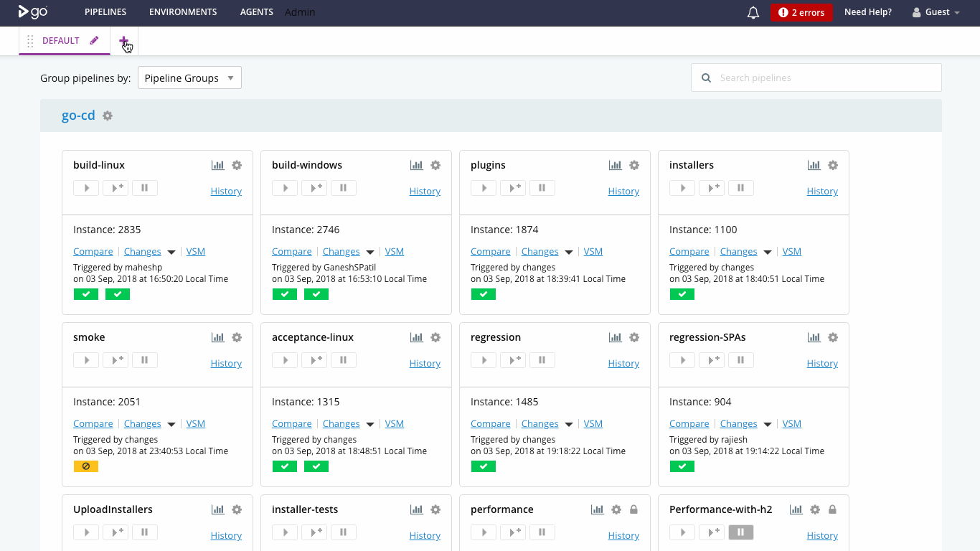Screen dimensions: 980x551
Task: Trigger regression with options
Action: [x=513, y=360]
